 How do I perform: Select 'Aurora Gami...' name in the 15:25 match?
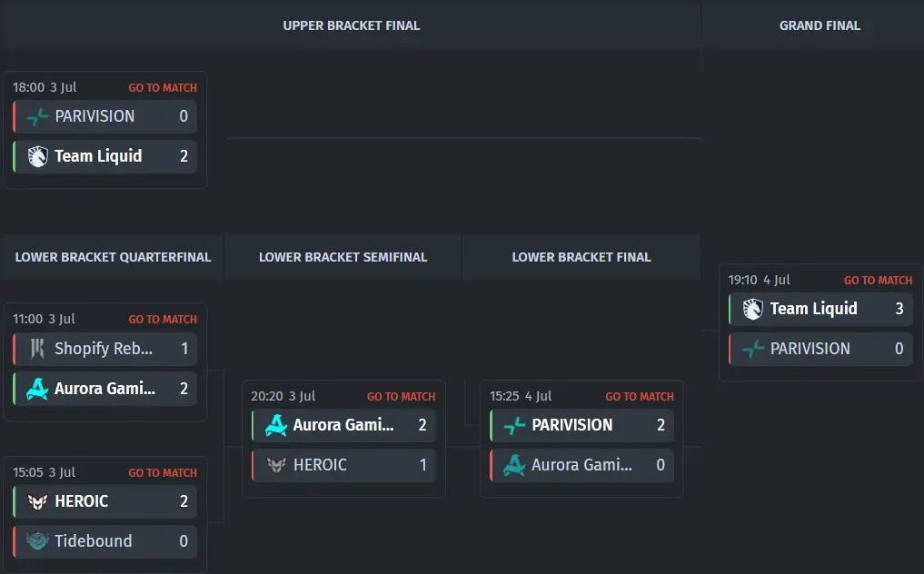pyautogui.click(x=581, y=465)
